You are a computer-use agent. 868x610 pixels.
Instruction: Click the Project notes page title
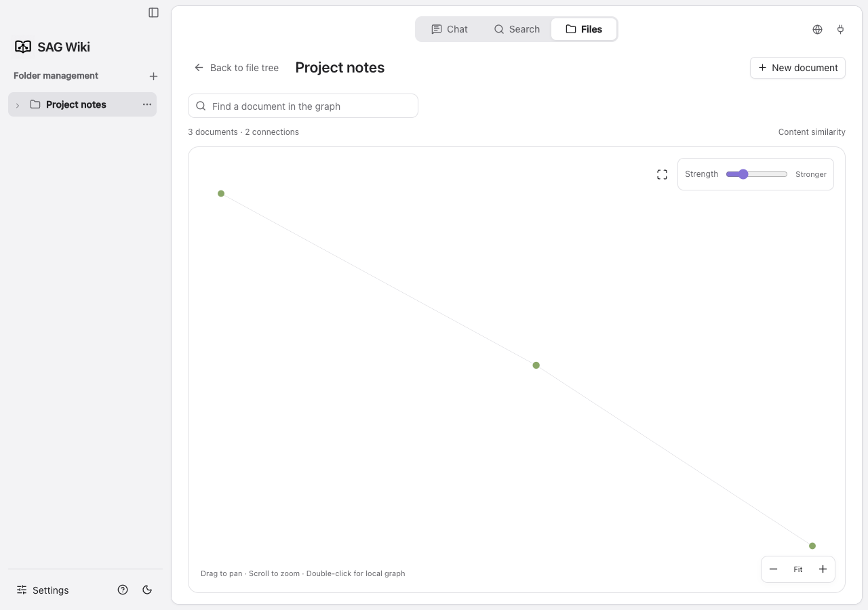pyautogui.click(x=340, y=68)
